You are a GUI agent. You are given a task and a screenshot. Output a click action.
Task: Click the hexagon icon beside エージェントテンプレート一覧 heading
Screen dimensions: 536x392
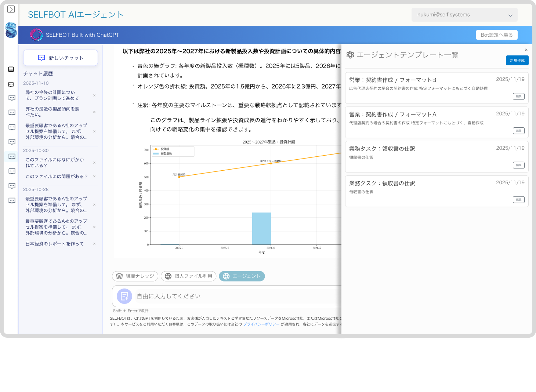click(x=351, y=54)
